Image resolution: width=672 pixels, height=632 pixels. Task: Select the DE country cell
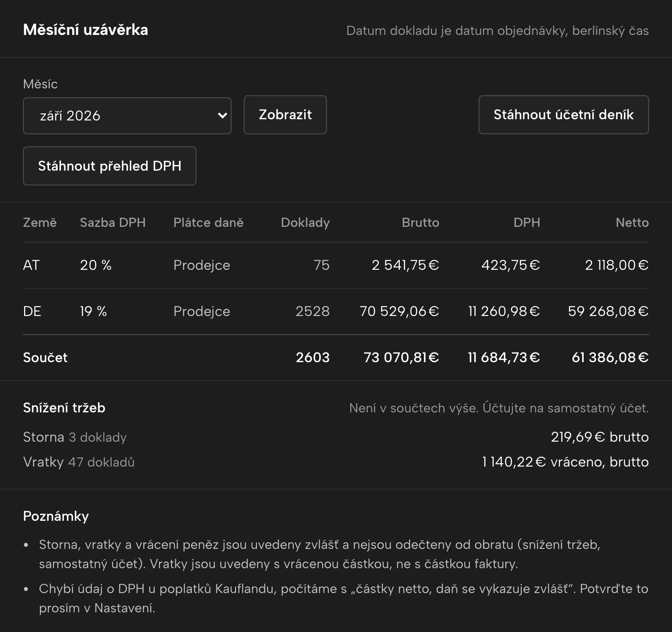(32, 311)
